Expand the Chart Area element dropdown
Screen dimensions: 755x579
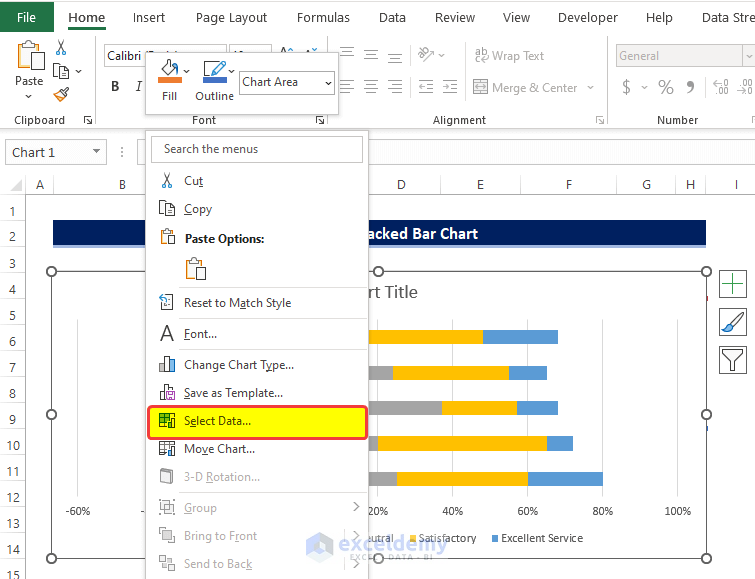[329, 83]
